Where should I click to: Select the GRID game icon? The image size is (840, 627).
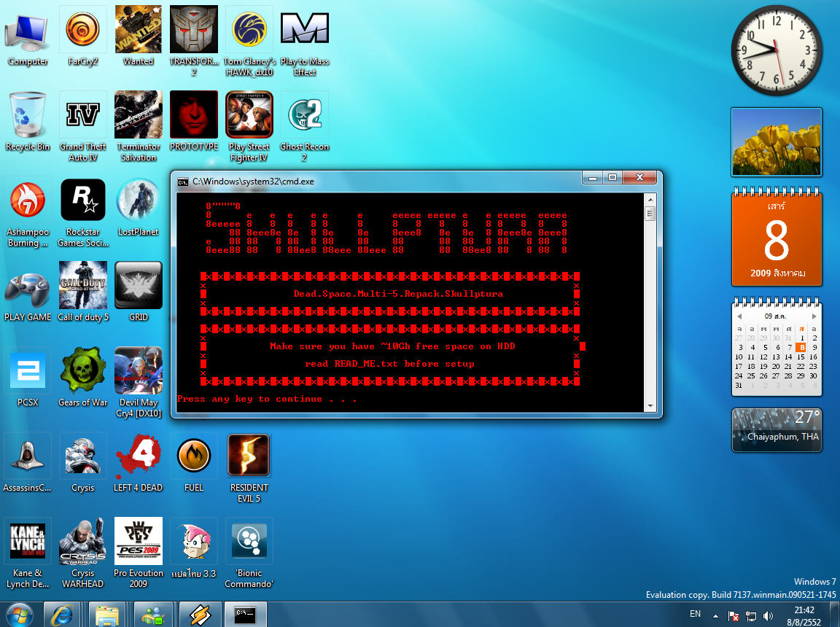pos(139,292)
